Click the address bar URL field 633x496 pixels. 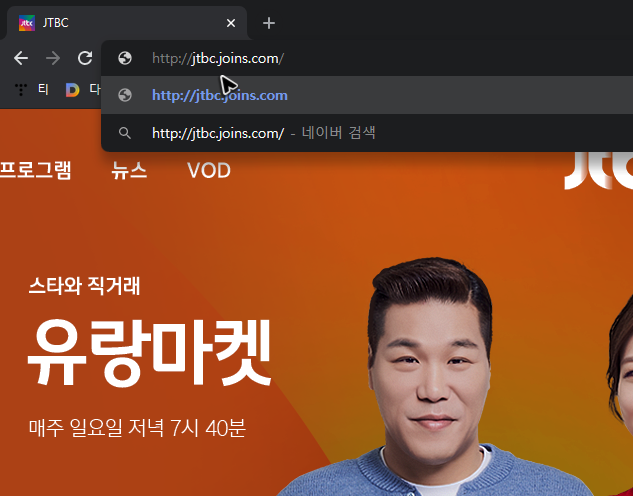367,59
